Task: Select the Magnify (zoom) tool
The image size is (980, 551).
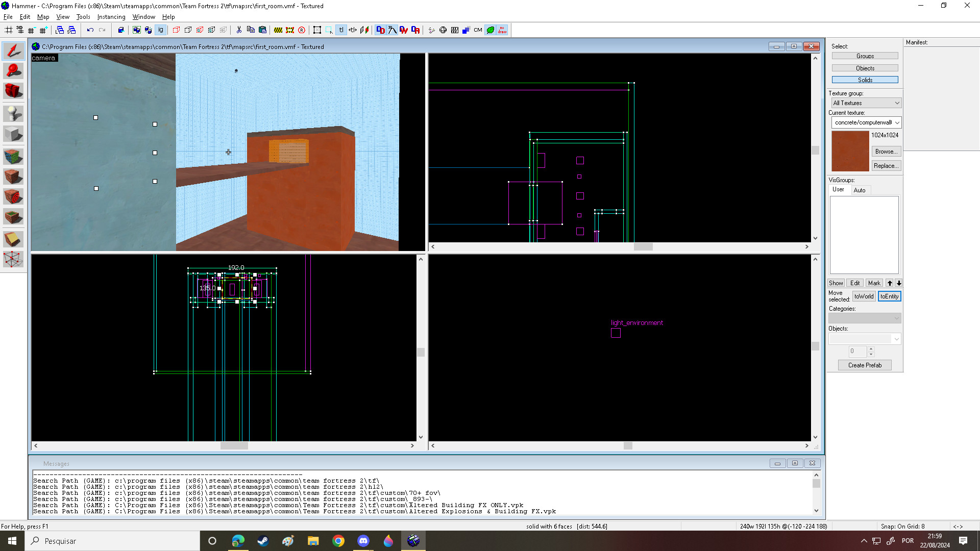Action: (x=13, y=70)
